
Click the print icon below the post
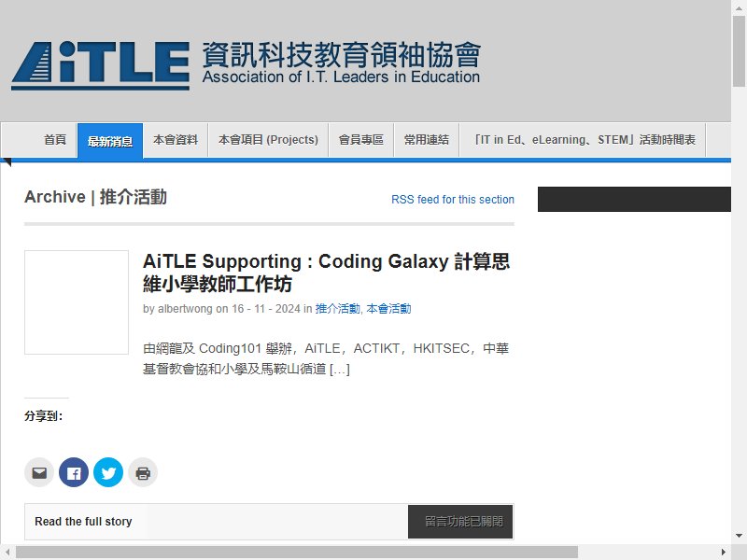[143, 472]
